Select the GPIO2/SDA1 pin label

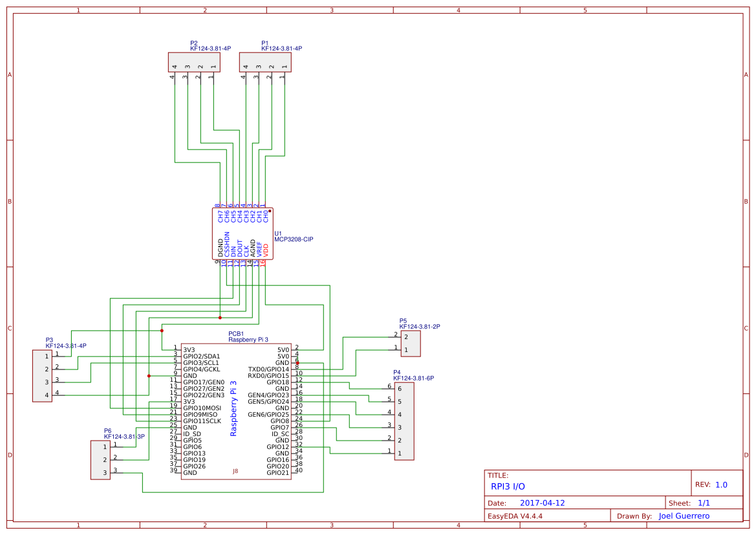(x=200, y=356)
